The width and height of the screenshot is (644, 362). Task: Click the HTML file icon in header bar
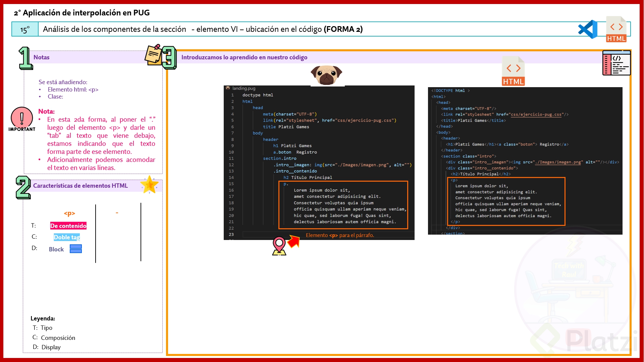pyautogui.click(x=616, y=29)
